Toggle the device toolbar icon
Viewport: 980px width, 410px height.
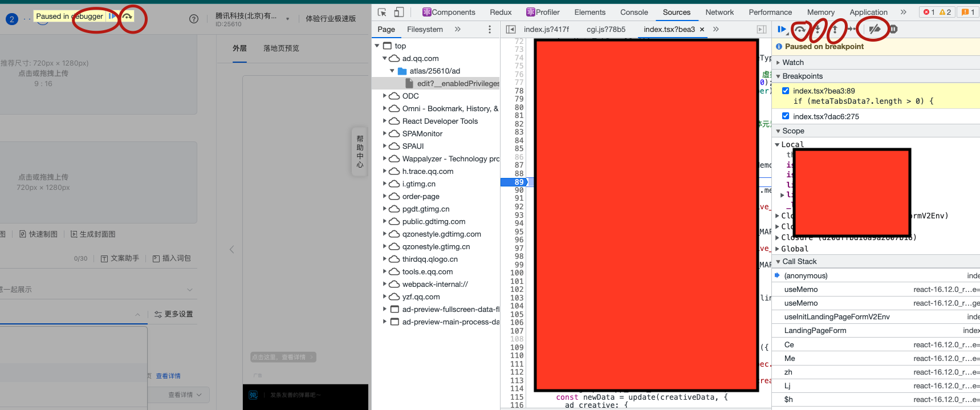[399, 12]
